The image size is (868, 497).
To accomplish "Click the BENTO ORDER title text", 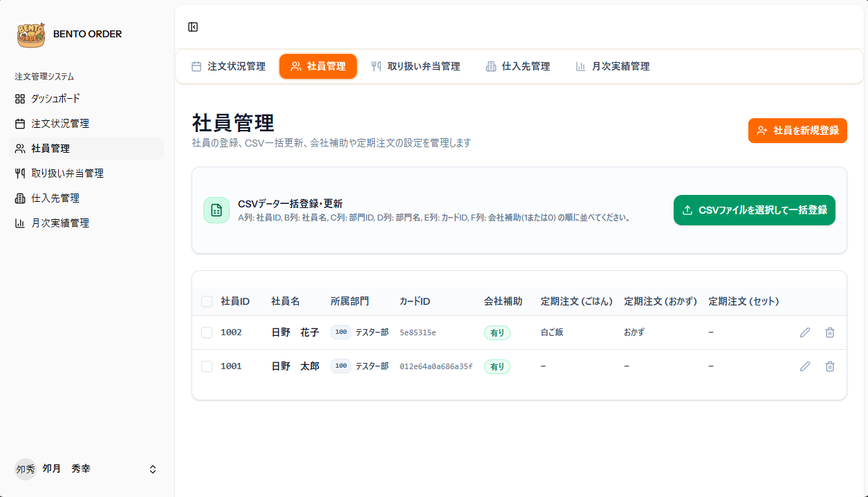I will click(87, 34).
